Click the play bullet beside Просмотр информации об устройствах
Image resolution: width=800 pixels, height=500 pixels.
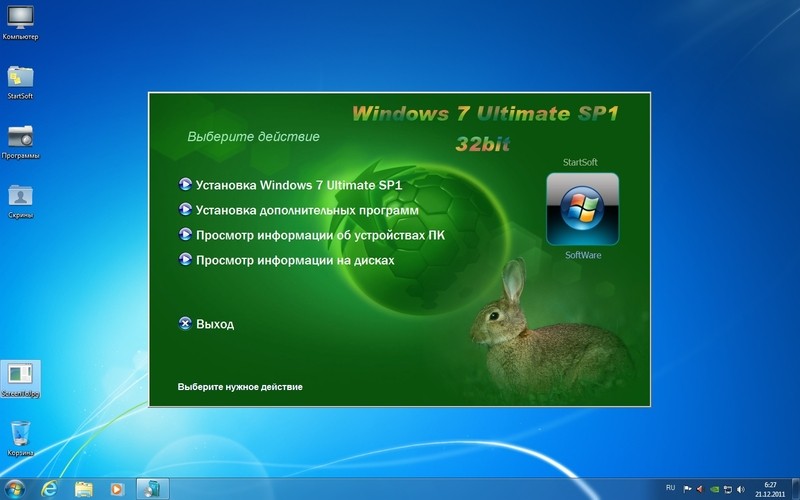[x=185, y=234]
